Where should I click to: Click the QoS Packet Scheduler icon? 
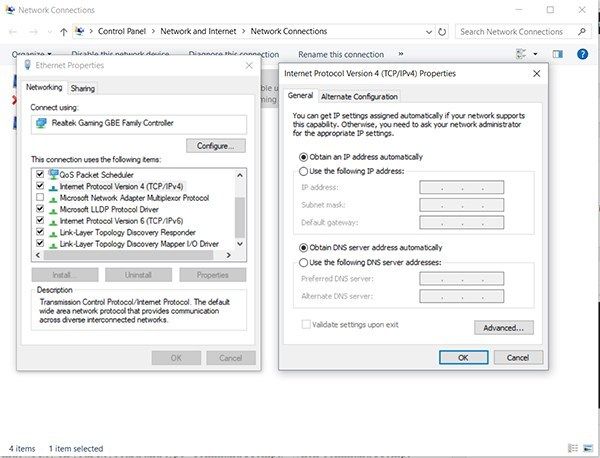click(x=53, y=174)
